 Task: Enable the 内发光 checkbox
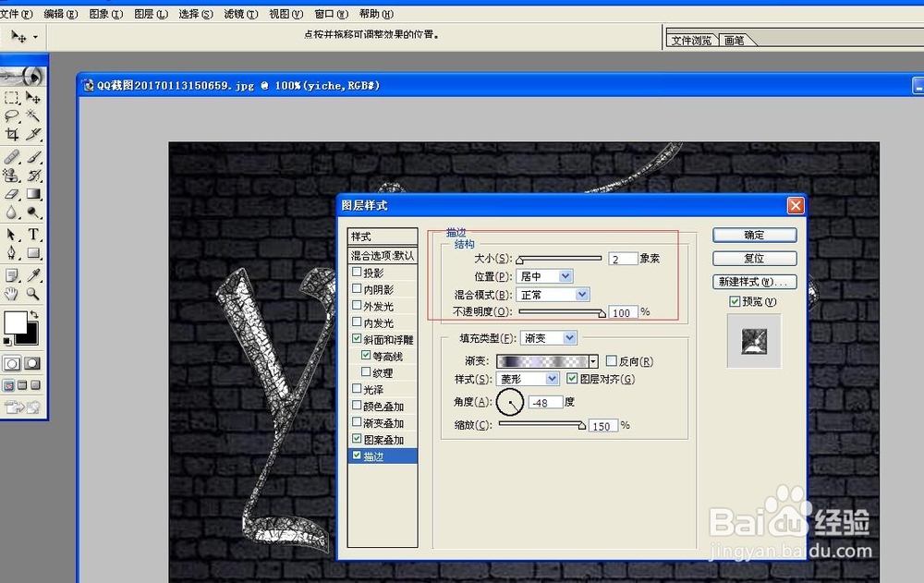coord(357,322)
